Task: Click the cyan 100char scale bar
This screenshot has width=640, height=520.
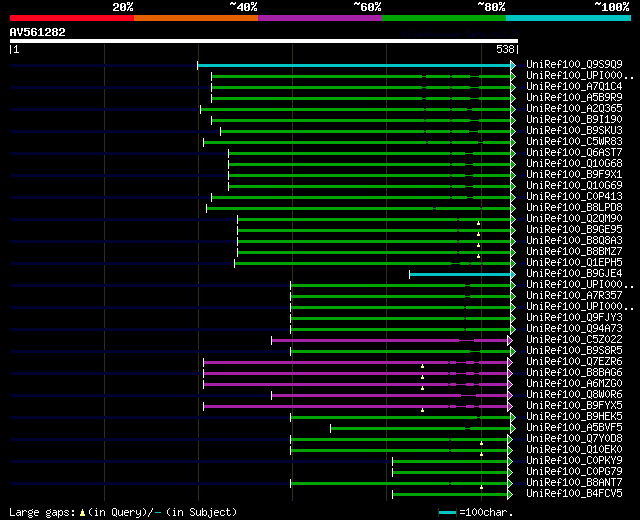Action: pyautogui.click(x=447, y=512)
